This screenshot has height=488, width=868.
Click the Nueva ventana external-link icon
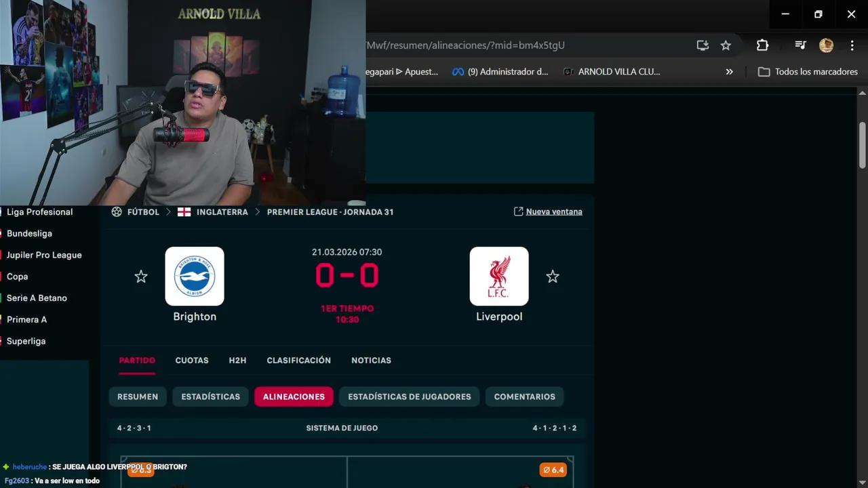pyautogui.click(x=519, y=211)
